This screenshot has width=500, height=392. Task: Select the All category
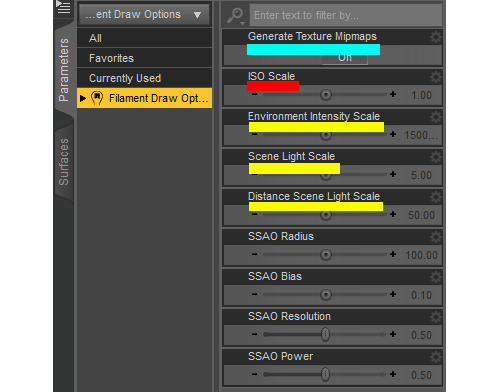(x=145, y=38)
